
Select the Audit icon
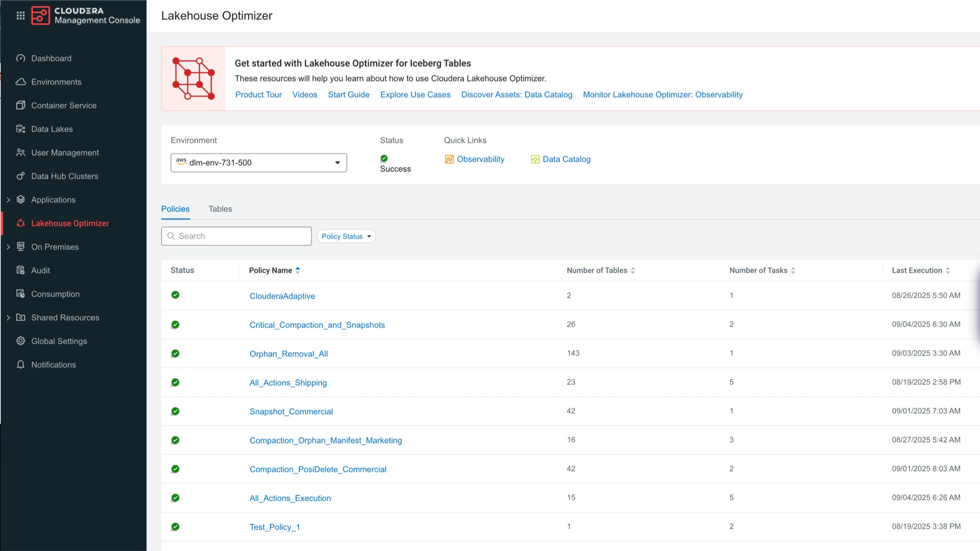[21, 270]
